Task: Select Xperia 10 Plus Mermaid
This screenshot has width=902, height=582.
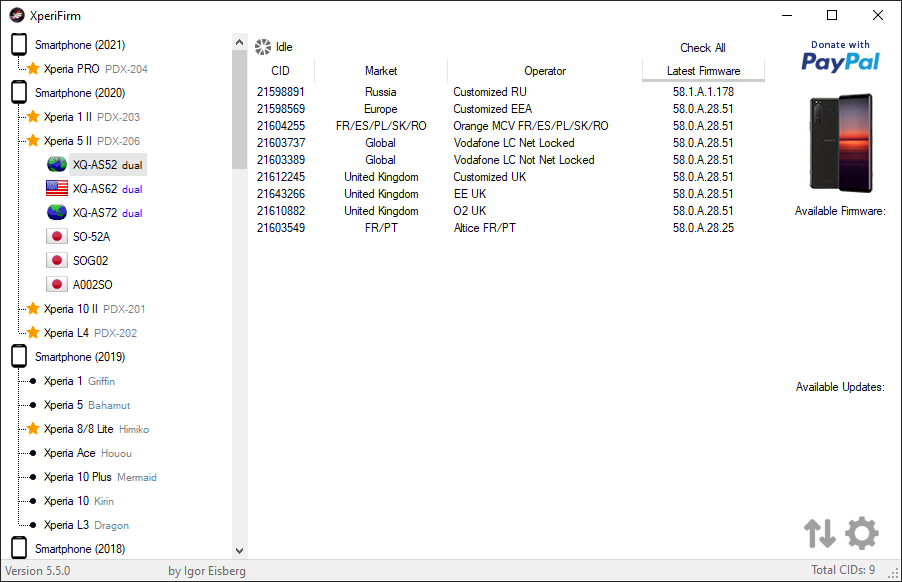Action: click(x=100, y=477)
